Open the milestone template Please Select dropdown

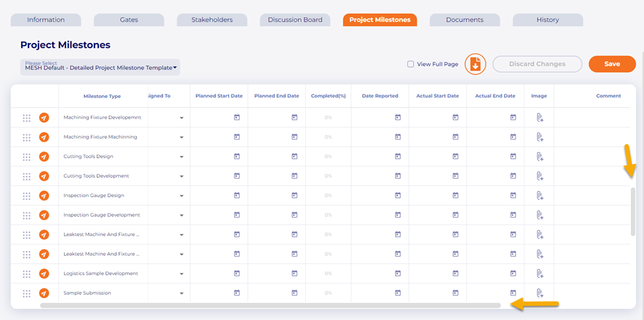pos(100,67)
